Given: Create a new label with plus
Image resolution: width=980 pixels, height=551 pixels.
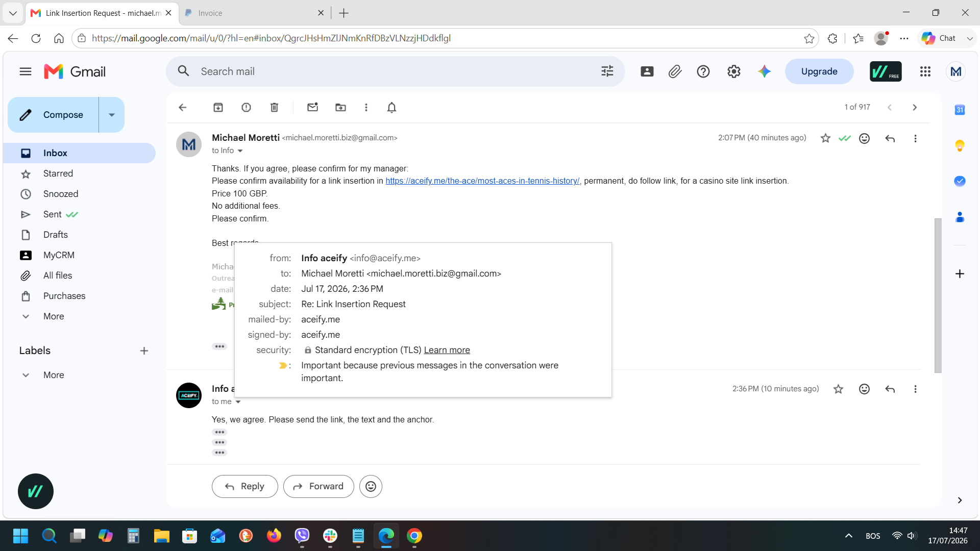Looking at the screenshot, I should [x=144, y=350].
